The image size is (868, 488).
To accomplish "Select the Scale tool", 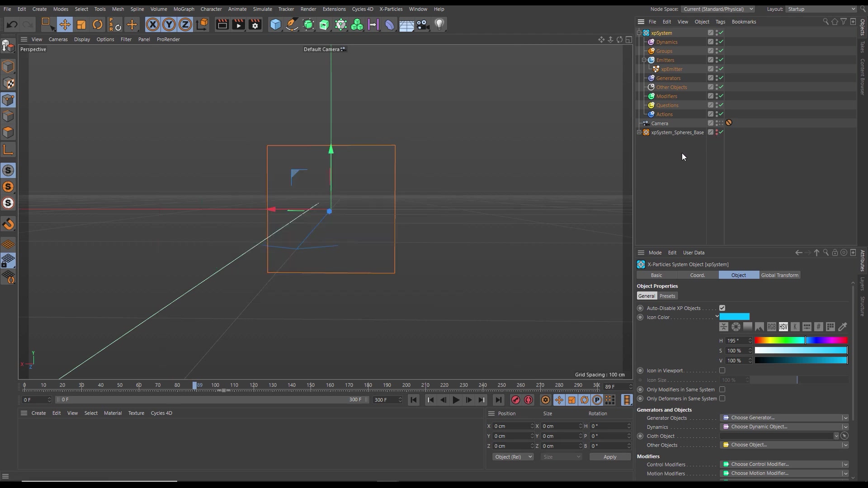I will 81,24.
